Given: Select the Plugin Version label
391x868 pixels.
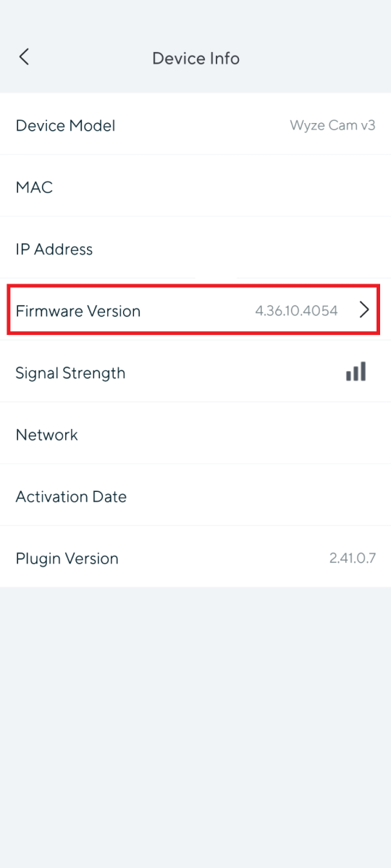Looking at the screenshot, I should point(67,558).
